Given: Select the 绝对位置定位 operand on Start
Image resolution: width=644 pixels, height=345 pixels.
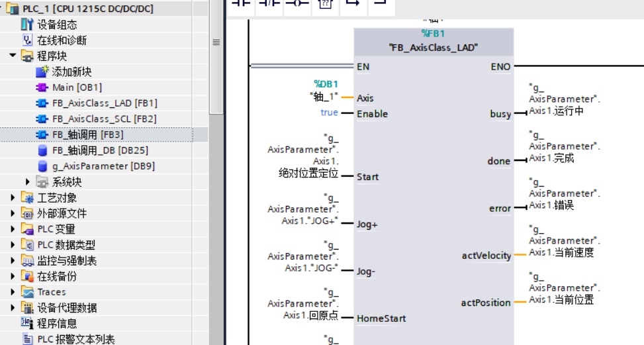Looking at the screenshot, I should click(304, 156).
